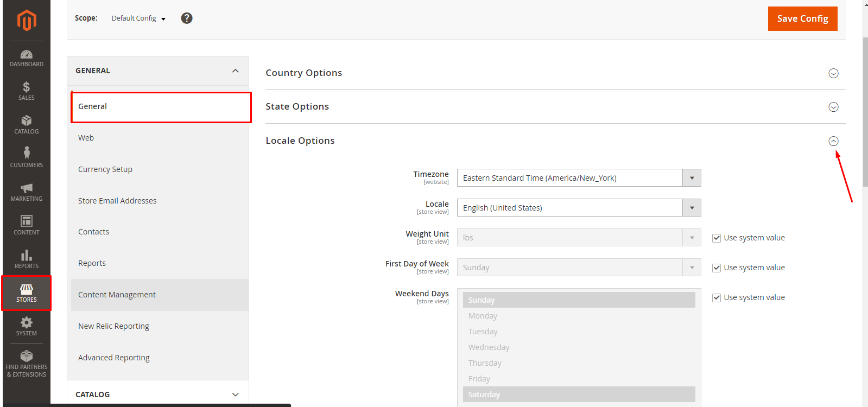Viewport: 868px width, 407px height.
Task: Select the Reports configuration tab
Action: [160, 263]
